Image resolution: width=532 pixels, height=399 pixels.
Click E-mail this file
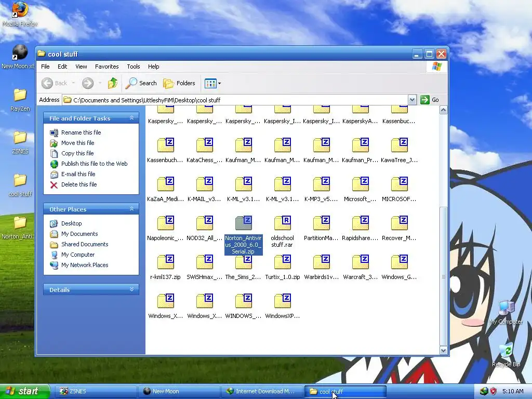pyautogui.click(x=78, y=174)
